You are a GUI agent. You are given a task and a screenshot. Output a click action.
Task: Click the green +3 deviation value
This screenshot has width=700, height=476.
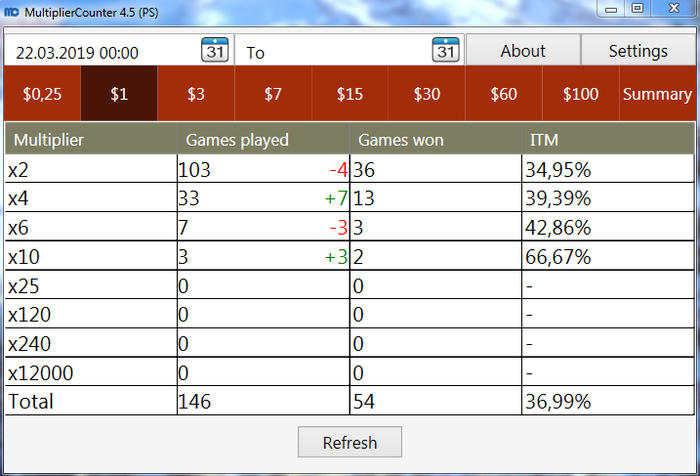(x=336, y=257)
